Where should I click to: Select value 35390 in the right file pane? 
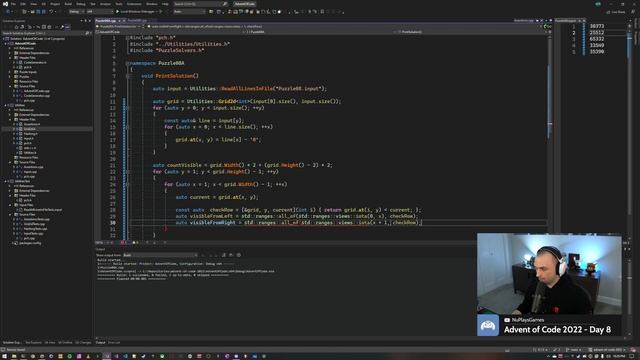click(x=597, y=52)
